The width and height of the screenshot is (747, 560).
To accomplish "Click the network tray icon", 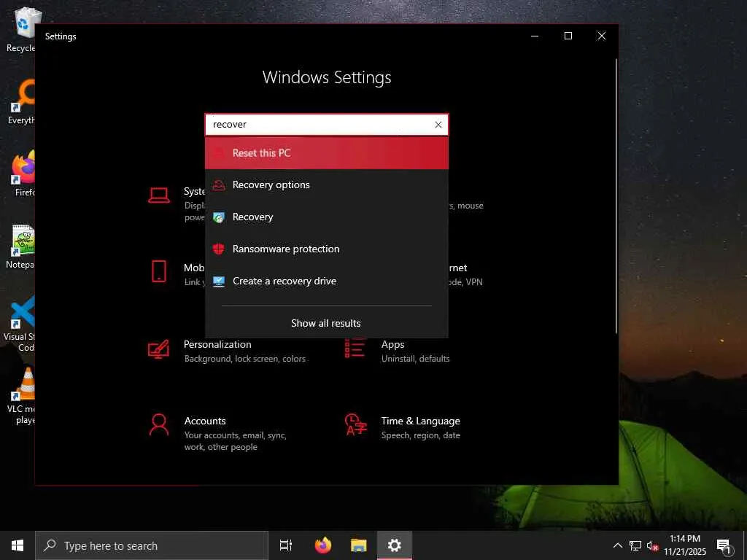I will 635,545.
